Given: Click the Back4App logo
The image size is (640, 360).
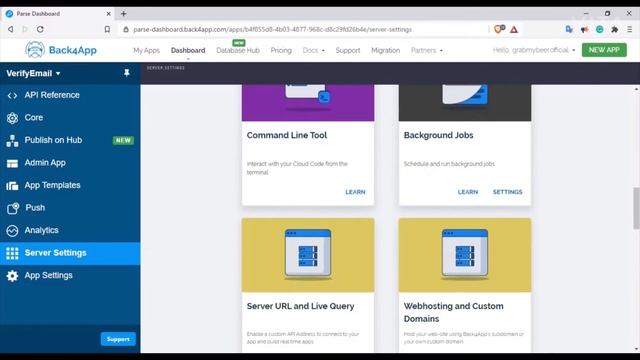Looking at the screenshot, I should click(61, 50).
